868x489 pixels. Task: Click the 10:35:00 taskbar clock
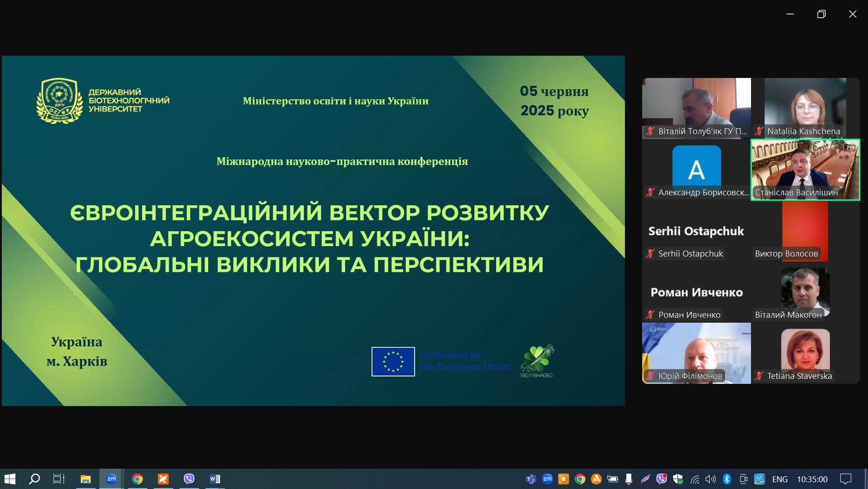coord(812,479)
